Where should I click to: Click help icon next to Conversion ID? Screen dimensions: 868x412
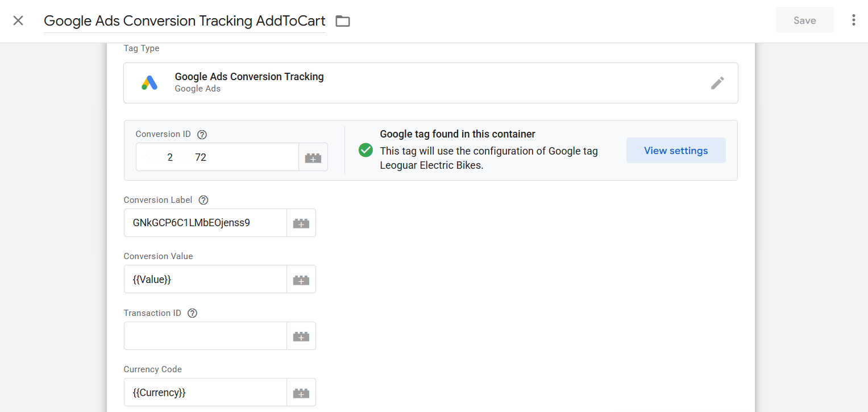(202, 135)
